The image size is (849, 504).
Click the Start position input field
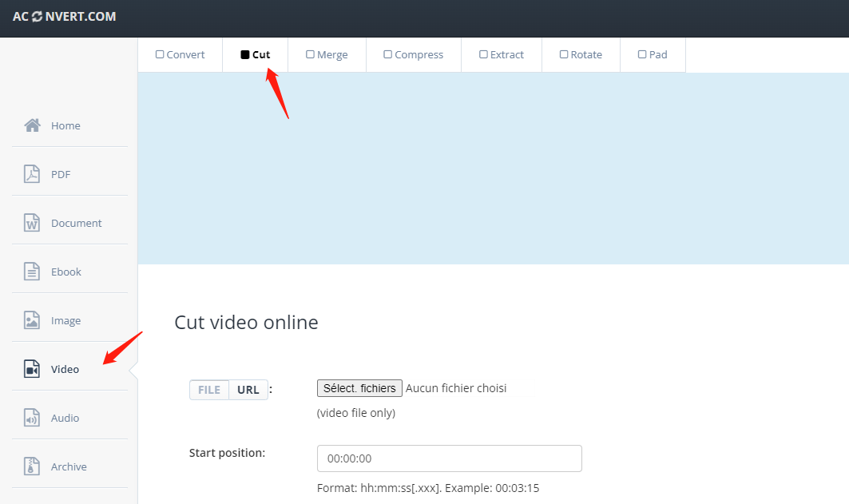[x=449, y=458]
